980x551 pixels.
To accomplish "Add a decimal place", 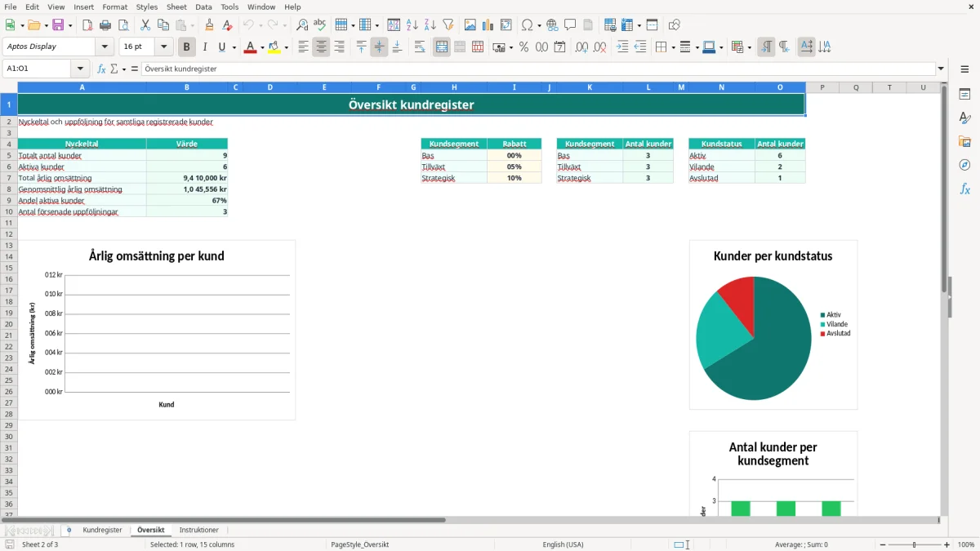I will point(581,47).
